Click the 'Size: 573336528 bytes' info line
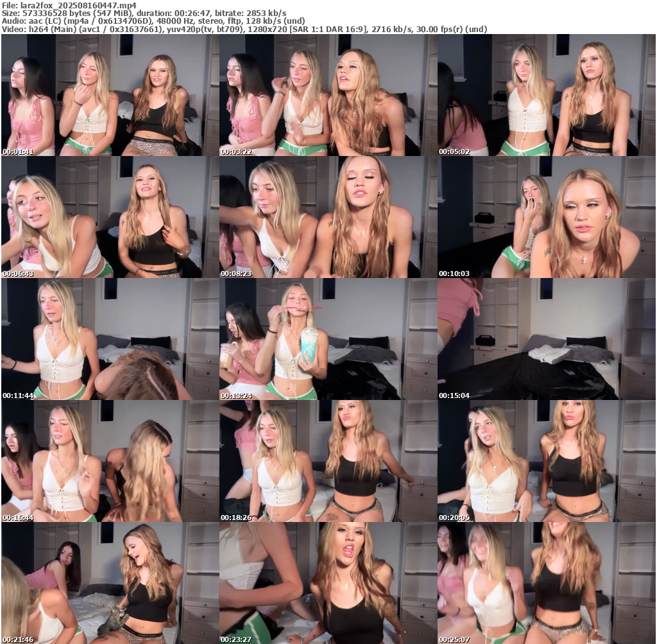 (144, 13)
